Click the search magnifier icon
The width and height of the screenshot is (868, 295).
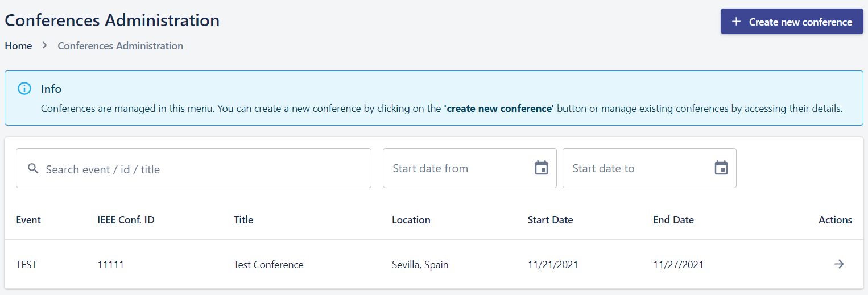coord(33,168)
